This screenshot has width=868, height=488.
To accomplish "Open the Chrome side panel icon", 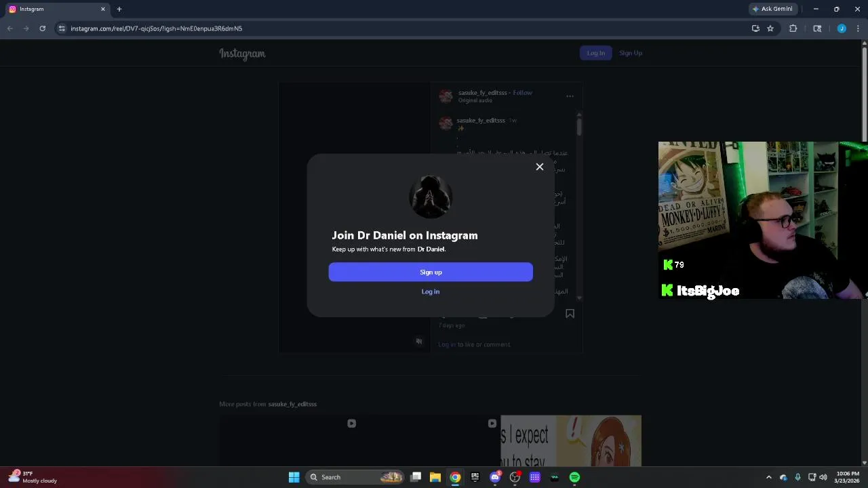I will 817,28.
